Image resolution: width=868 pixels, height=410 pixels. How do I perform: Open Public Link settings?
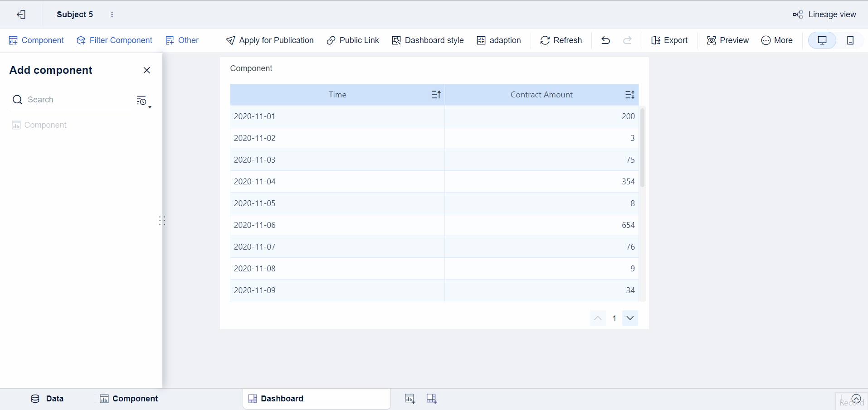pyautogui.click(x=352, y=40)
